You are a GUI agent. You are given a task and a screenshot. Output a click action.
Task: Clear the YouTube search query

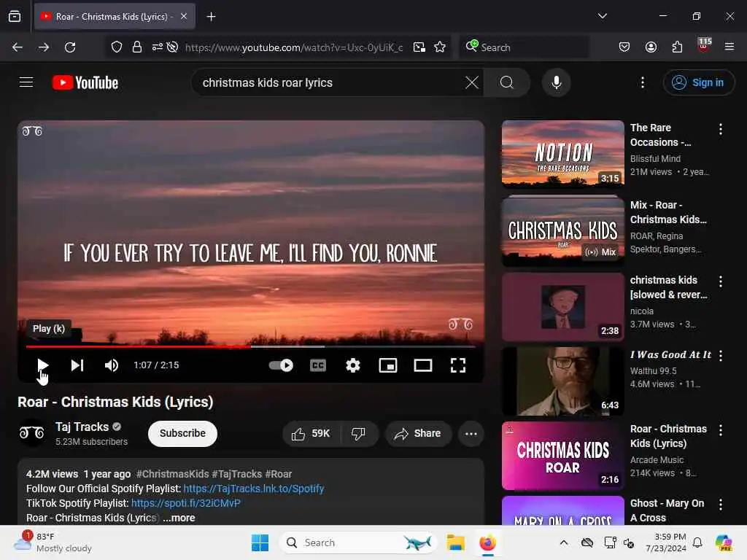(472, 82)
